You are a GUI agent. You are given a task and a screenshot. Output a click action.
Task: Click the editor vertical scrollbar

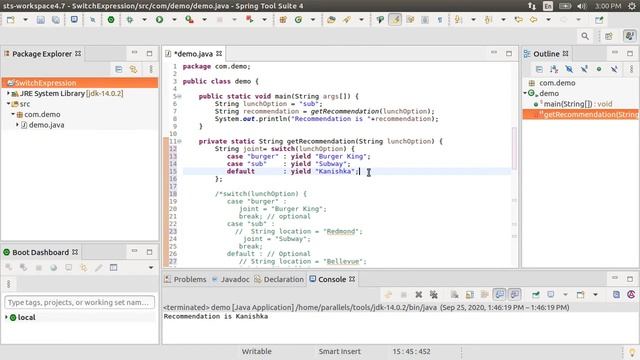click(514, 148)
